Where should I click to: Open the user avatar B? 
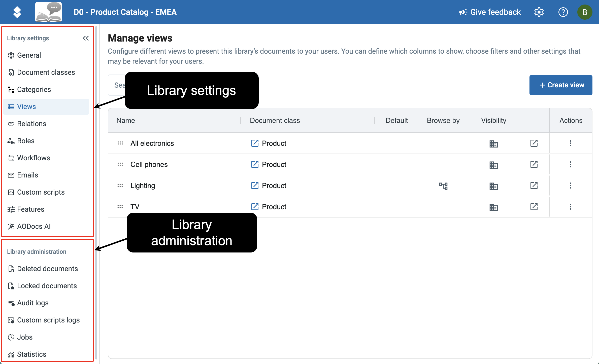coord(585,12)
